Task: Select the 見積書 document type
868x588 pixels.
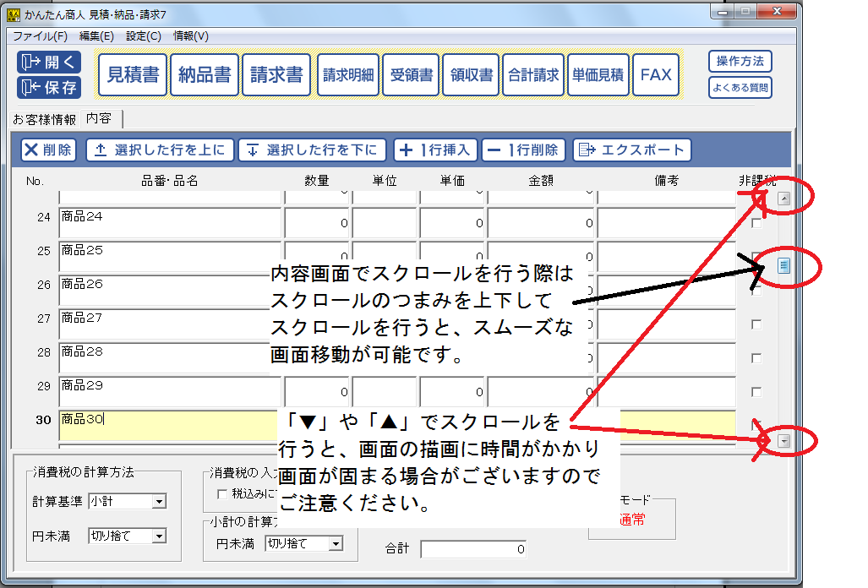Action: pyautogui.click(x=133, y=74)
